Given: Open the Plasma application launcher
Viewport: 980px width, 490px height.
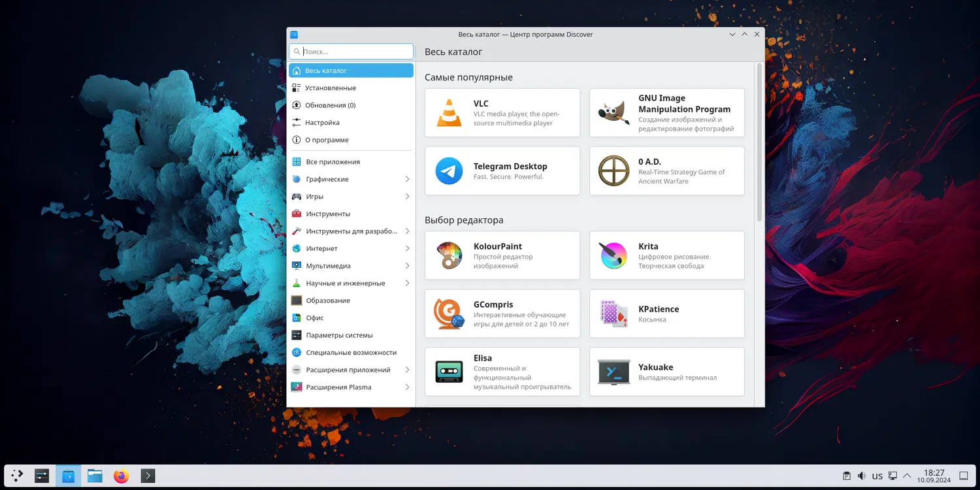Looking at the screenshot, I should 17,476.
